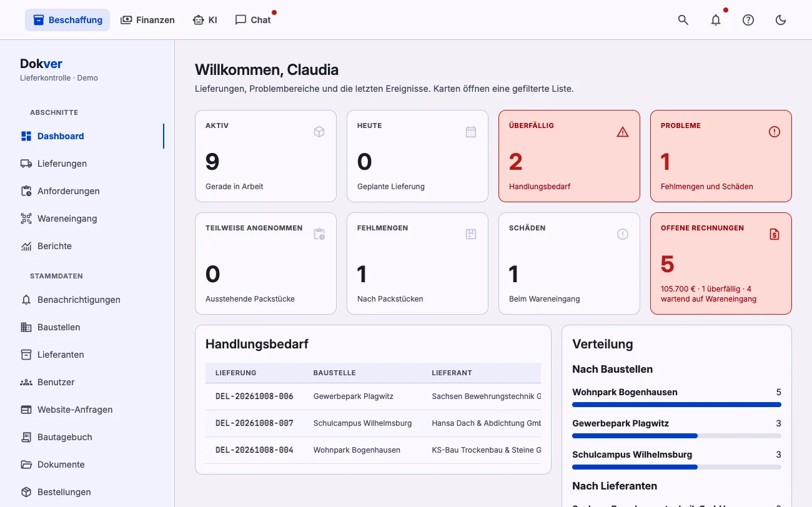Click Hansa Dach & Abdichtung supplier cell
The image size is (812, 507).
486,423
